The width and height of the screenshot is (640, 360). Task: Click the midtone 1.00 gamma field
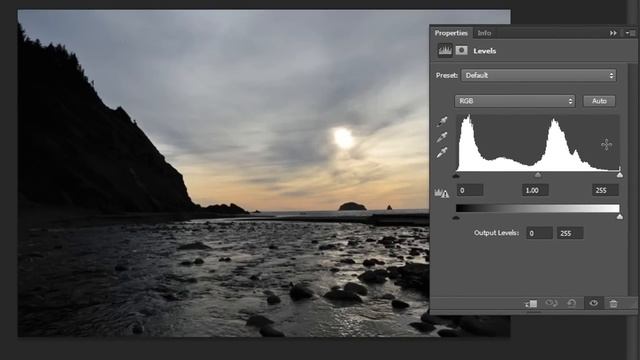point(535,190)
